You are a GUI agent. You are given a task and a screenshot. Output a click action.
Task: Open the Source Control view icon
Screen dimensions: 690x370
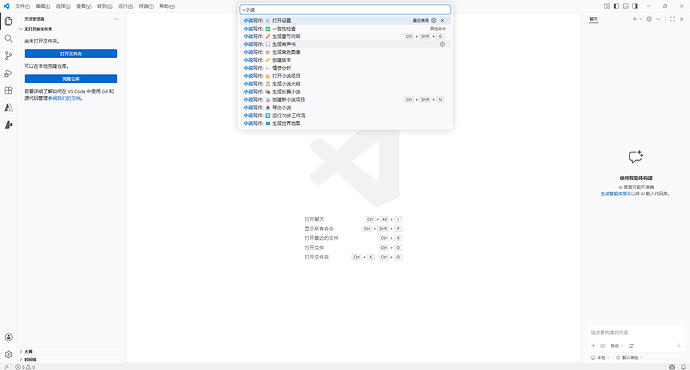pyautogui.click(x=8, y=56)
